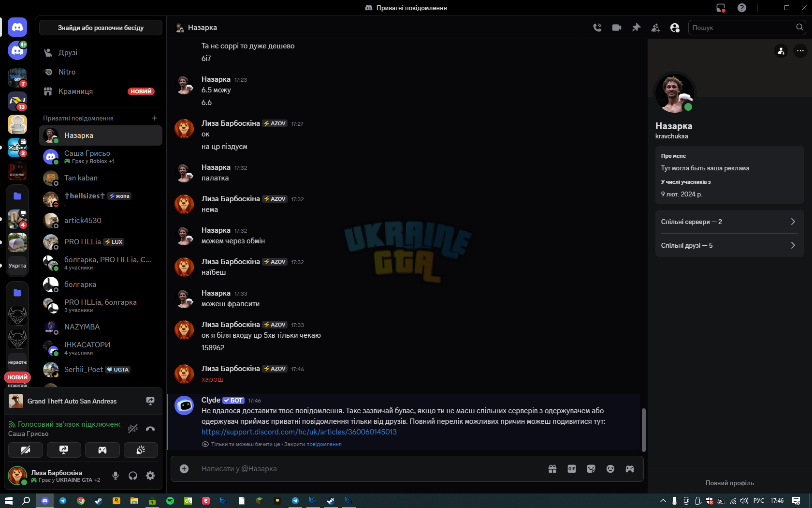Click the chat scrollbar thumb
This screenshot has height=508, width=812.
(643, 430)
